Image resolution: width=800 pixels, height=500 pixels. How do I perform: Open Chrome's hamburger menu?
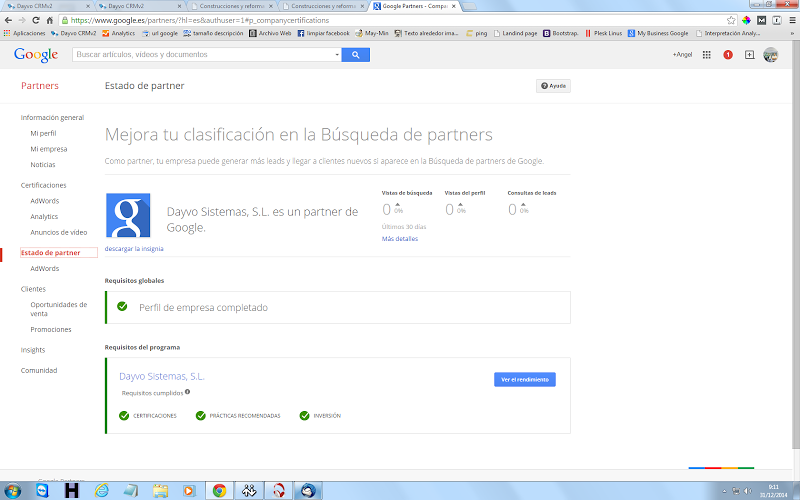[792, 20]
